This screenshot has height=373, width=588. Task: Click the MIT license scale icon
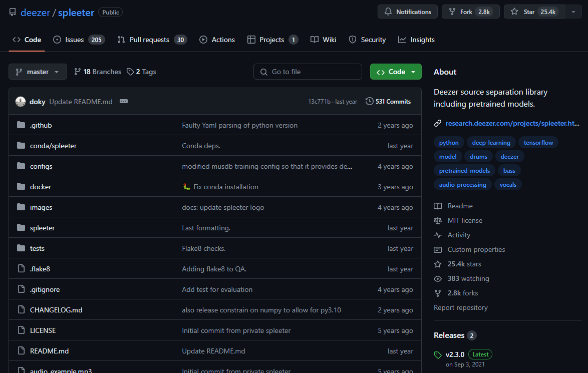coord(438,221)
